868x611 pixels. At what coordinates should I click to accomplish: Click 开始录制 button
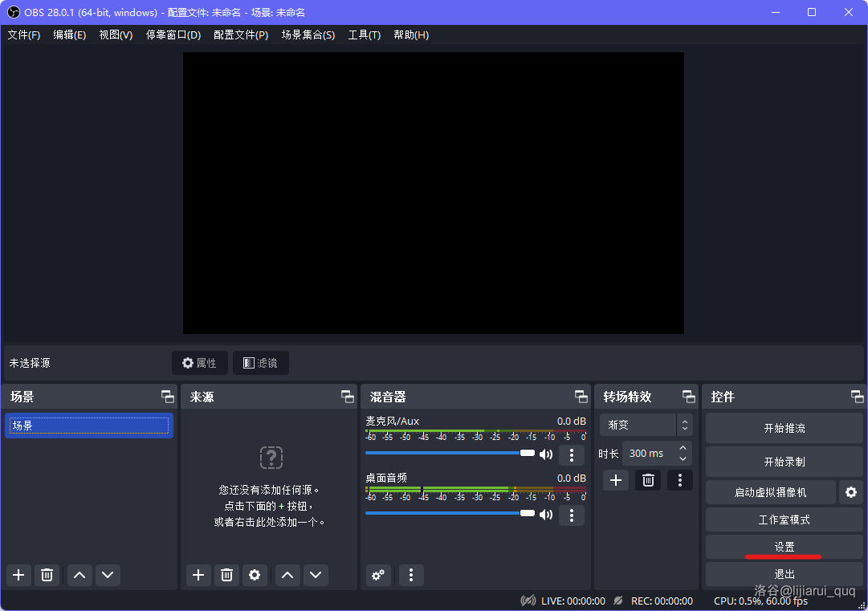pyautogui.click(x=784, y=462)
